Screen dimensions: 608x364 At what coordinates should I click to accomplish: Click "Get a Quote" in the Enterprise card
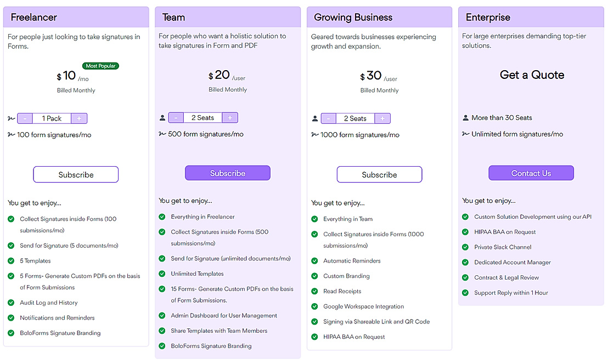coord(531,75)
